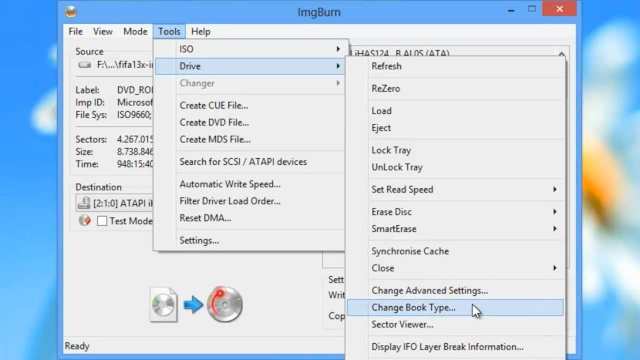Close the Tools menu from the menu bar
This screenshot has width=640, height=360.
[169, 31]
